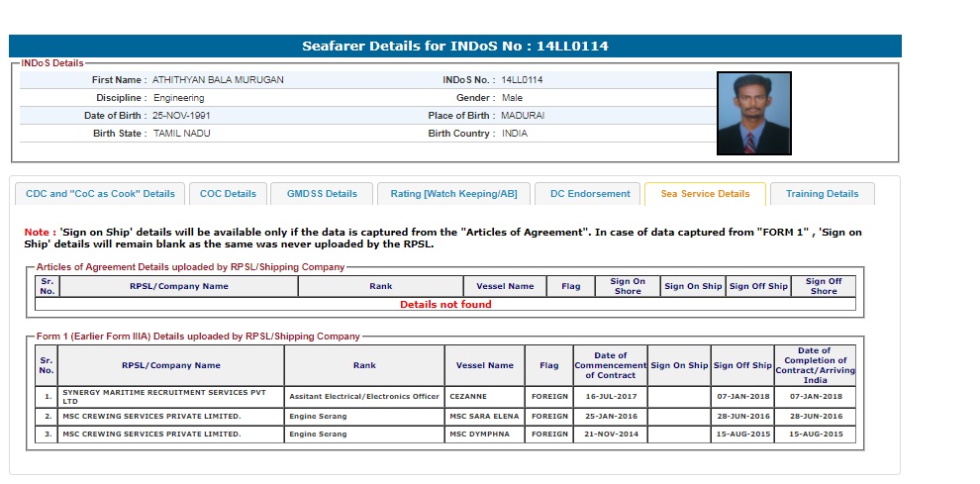Click the 'Details not found' message row
980x484 pixels.
[x=445, y=305]
